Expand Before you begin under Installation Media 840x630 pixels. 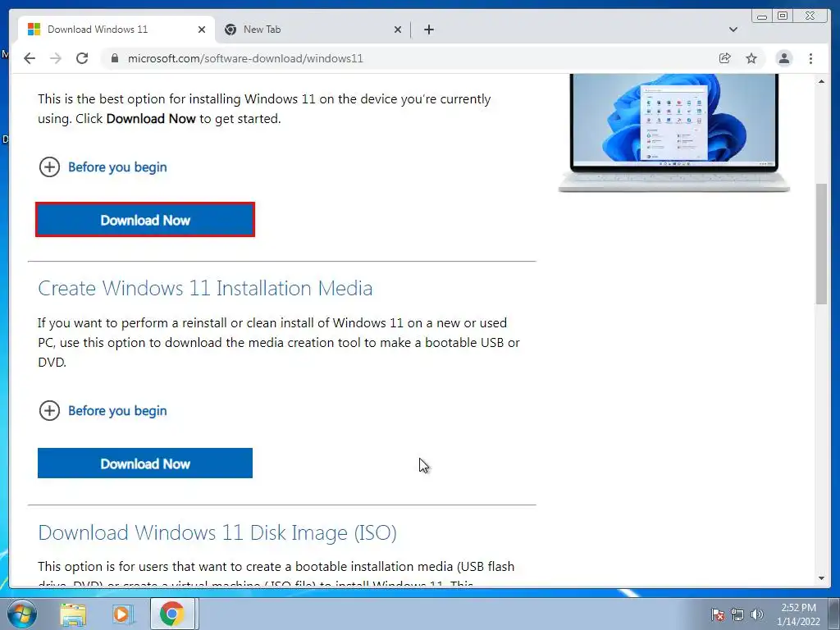pos(49,411)
